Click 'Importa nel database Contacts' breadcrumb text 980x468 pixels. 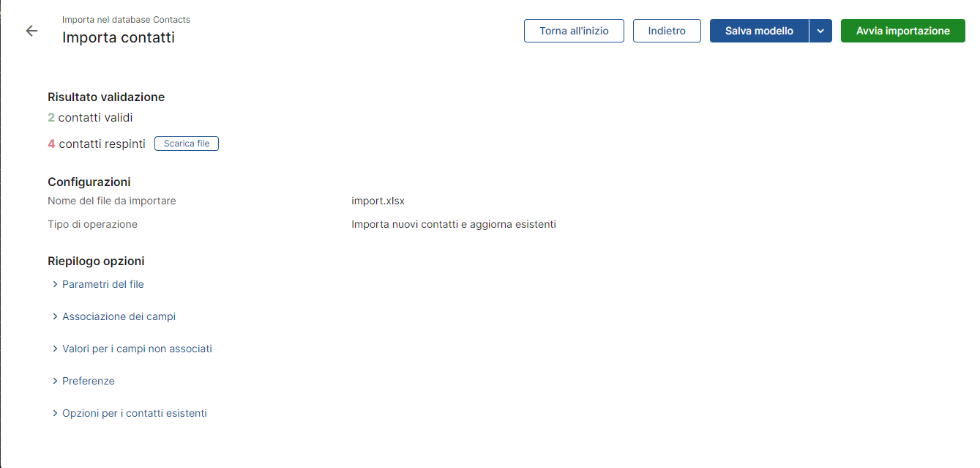tap(126, 20)
